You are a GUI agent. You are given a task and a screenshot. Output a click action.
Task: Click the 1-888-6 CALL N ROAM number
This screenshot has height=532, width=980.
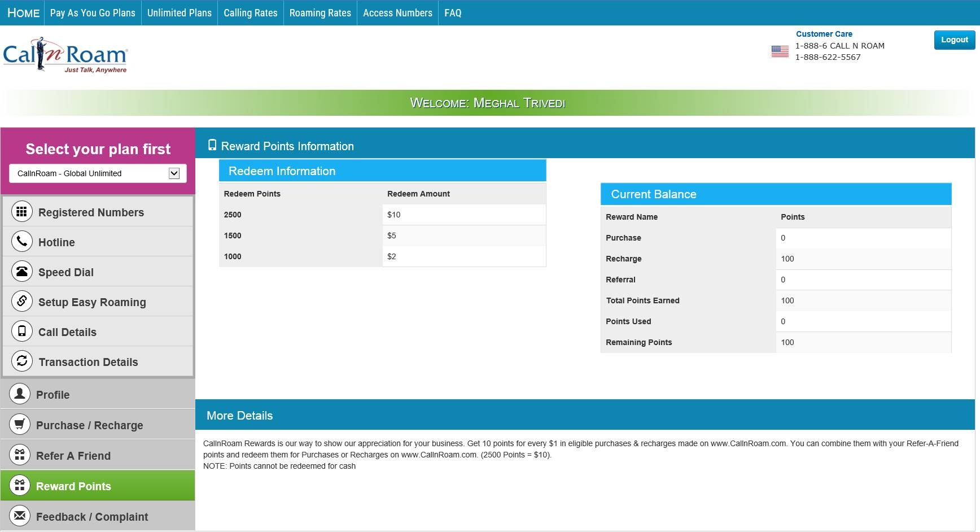(x=839, y=46)
